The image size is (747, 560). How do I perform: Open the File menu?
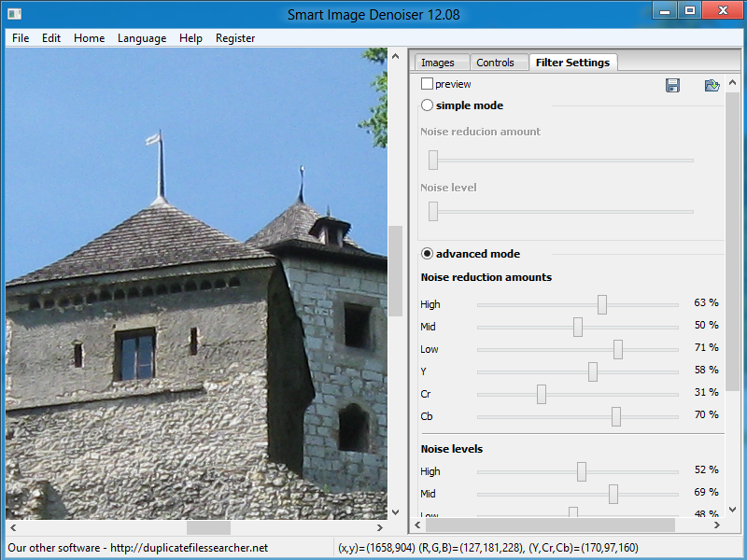pos(21,38)
